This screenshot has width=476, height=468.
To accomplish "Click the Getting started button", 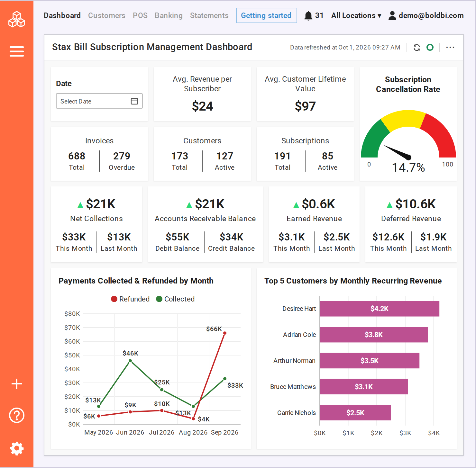I will click(266, 15).
